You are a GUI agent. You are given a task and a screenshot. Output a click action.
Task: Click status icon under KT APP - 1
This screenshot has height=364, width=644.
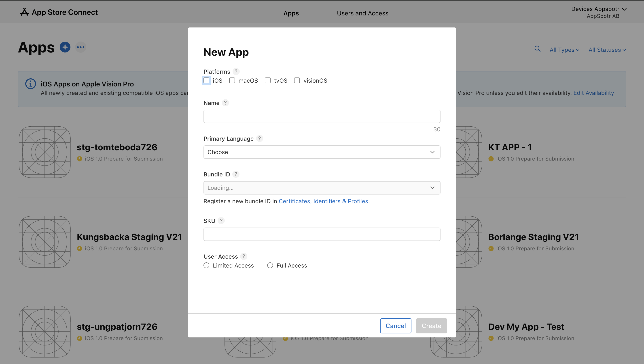pos(491,159)
